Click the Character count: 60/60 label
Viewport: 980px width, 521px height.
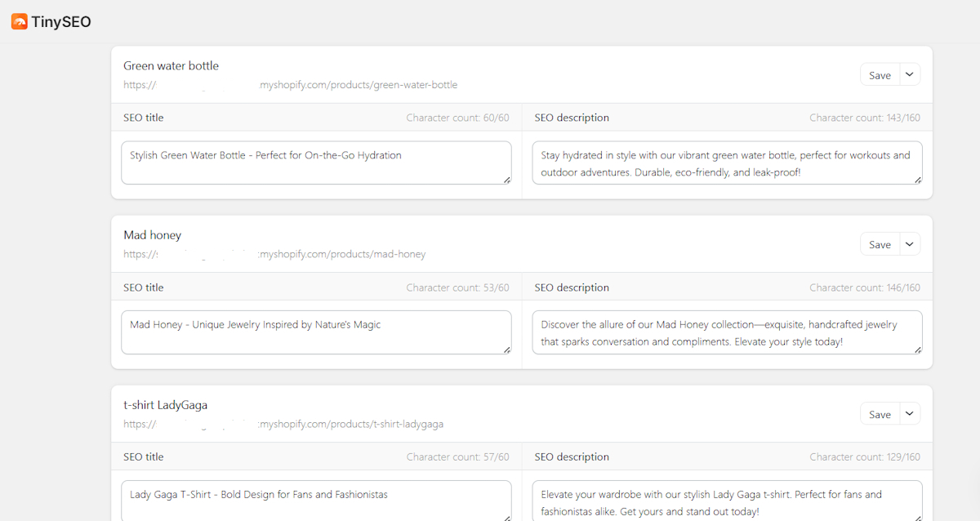pyautogui.click(x=457, y=118)
